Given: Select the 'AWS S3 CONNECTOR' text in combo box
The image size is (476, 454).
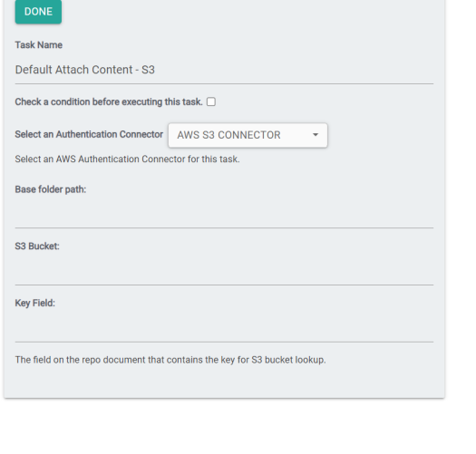Looking at the screenshot, I should (x=228, y=135).
